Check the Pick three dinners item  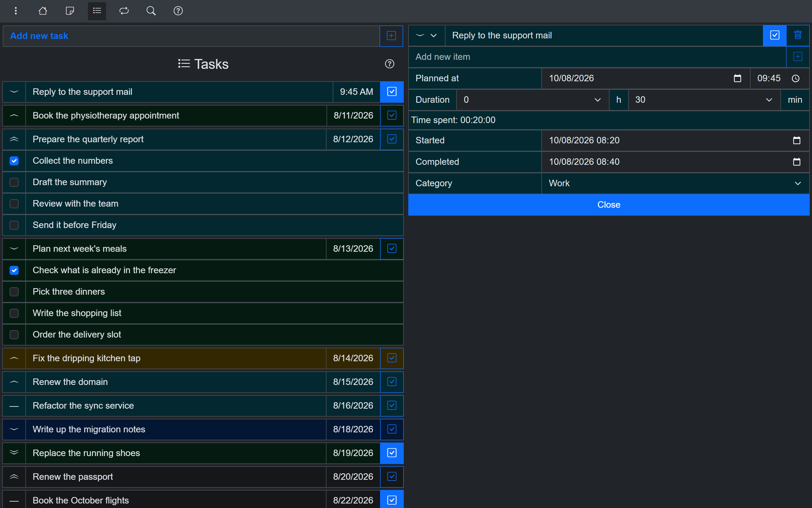point(14,292)
